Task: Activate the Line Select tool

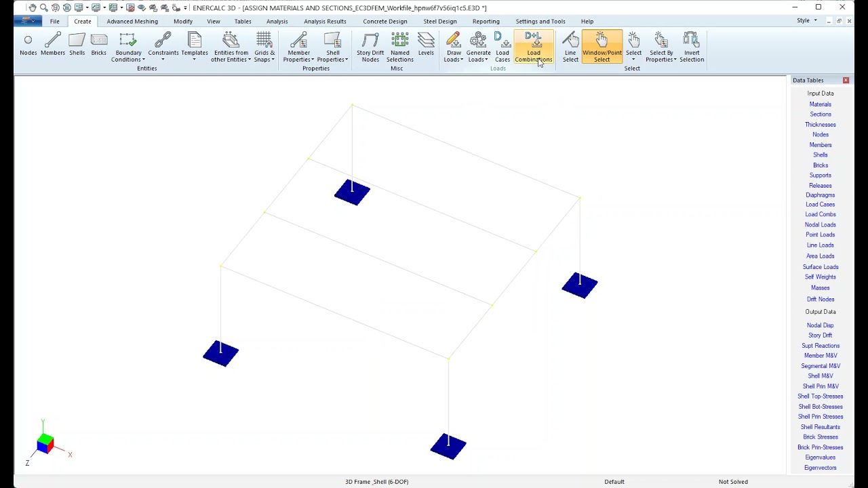Action: [570, 47]
